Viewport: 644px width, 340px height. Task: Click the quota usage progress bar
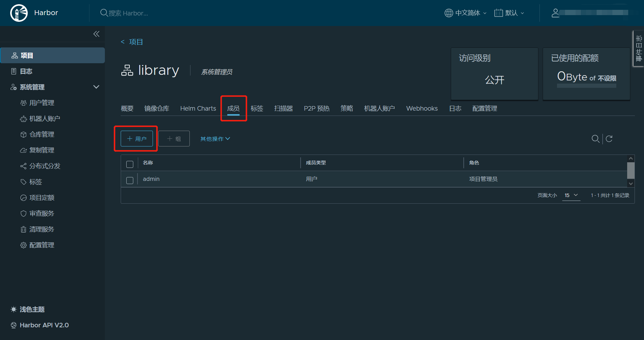(586, 86)
